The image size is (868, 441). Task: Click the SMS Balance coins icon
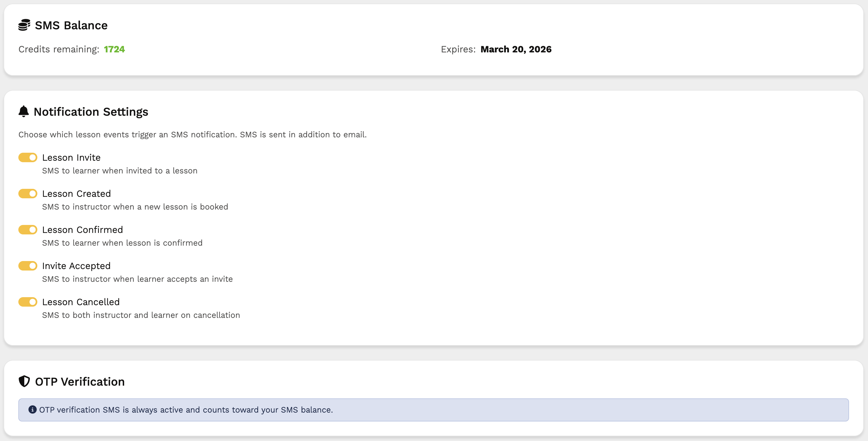click(24, 25)
